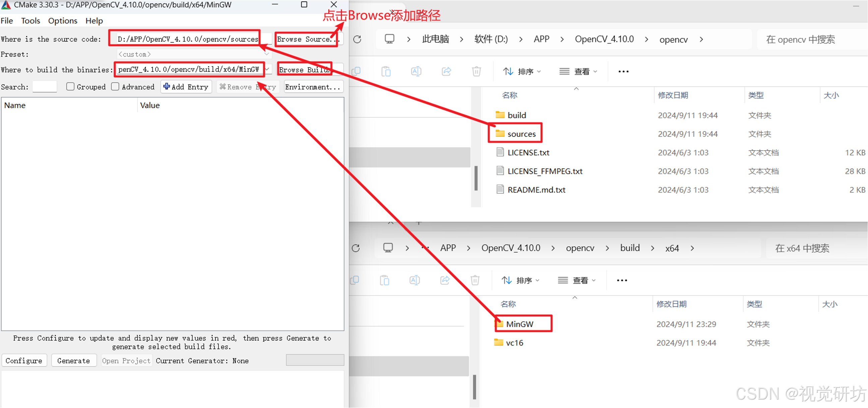Click the rename icon in bottom Explorer toolbar
Image resolution: width=868 pixels, height=408 pixels.
[x=415, y=280]
